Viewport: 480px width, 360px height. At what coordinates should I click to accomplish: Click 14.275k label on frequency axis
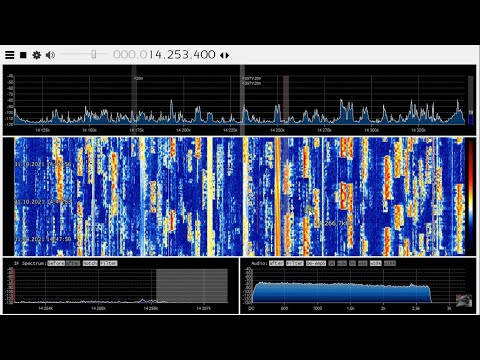click(x=324, y=130)
